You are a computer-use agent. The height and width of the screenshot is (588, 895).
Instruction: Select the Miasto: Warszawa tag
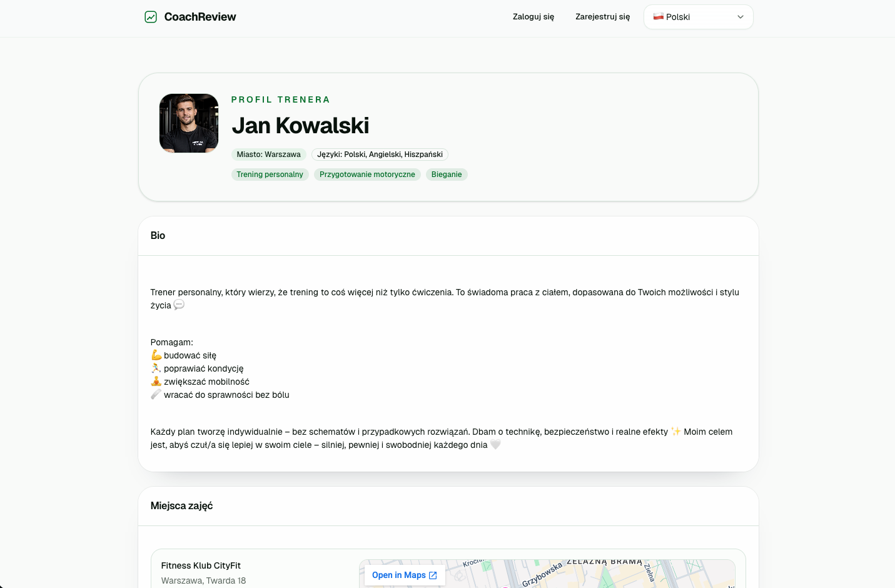(x=269, y=155)
